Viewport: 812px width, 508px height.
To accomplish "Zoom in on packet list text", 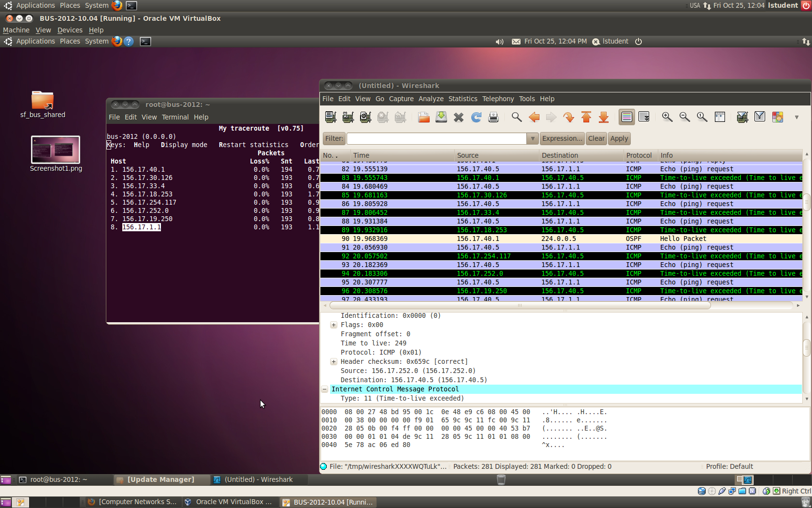I will tap(667, 117).
